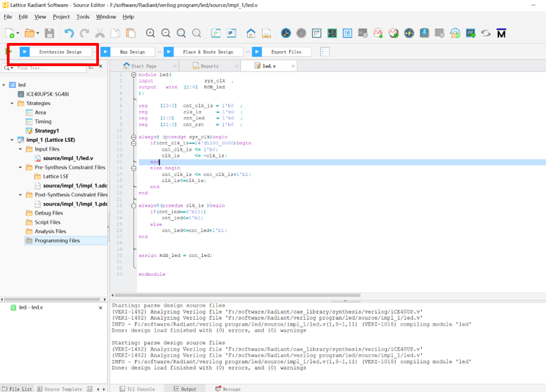Switch to the Tcl Console tab
Screen dimensions: 546x392
(137, 389)
